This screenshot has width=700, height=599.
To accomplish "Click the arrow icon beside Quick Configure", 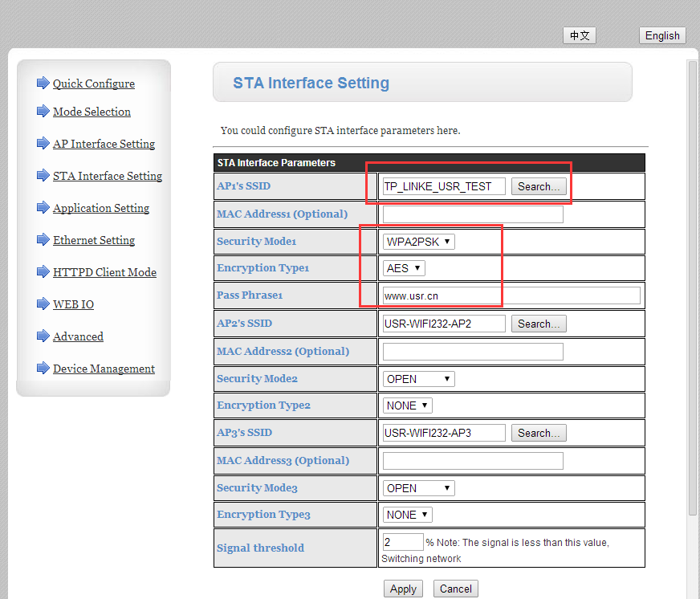I will coord(43,83).
